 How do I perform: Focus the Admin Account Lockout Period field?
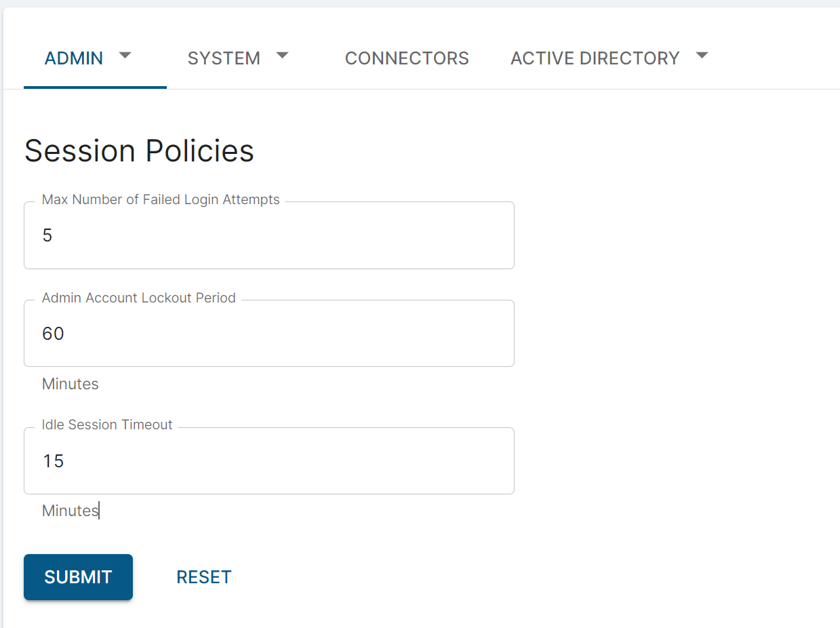click(x=268, y=334)
